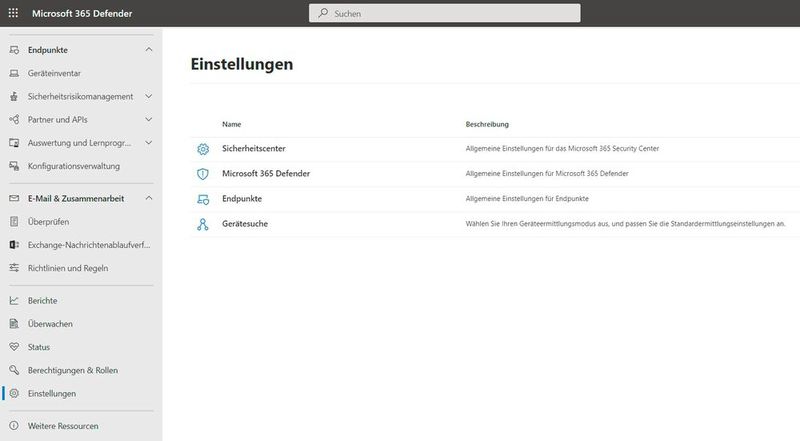Screen dimensions: 800x441
Task: Click the Microsoft 365 Defender shield icon
Action: coord(203,174)
